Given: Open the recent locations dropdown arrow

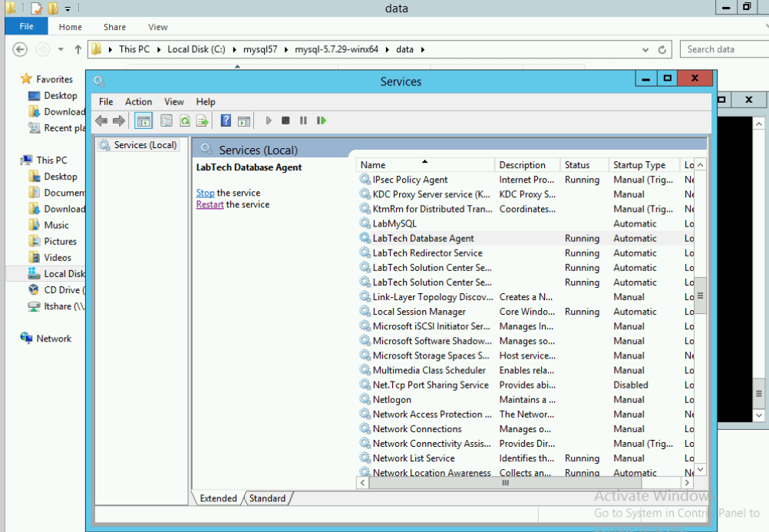Looking at the screenshot, I should coord(61,49).
